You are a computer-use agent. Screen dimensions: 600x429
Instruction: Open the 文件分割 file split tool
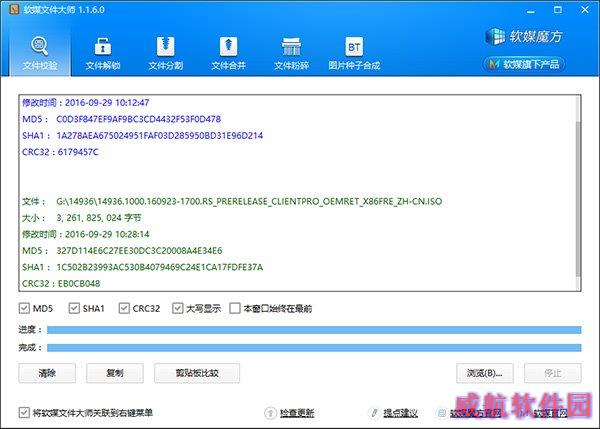(165, 53)
